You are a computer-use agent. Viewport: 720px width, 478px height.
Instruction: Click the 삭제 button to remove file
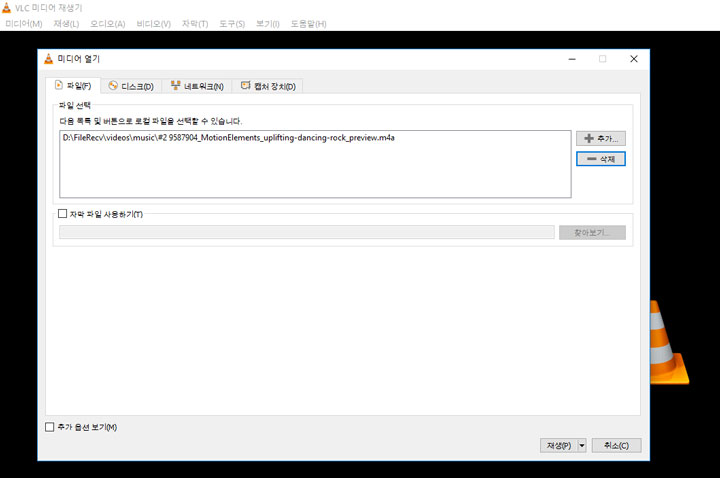601,159
